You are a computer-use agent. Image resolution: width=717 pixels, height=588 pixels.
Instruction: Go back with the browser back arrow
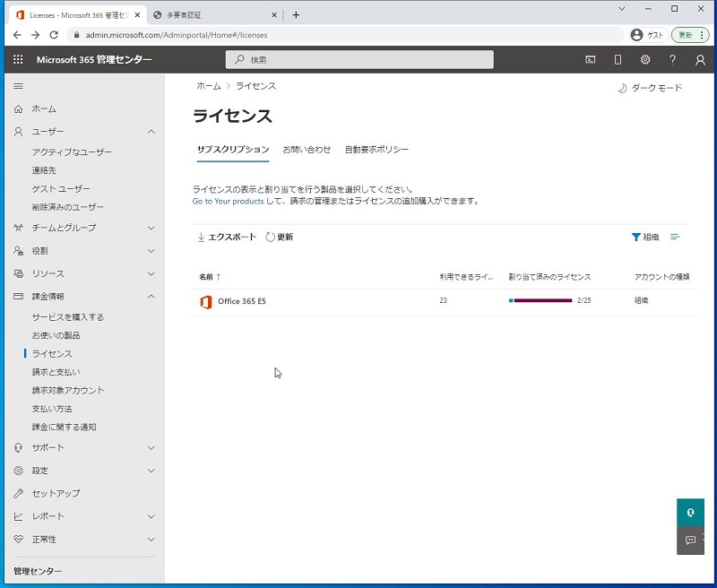(17, 35)
